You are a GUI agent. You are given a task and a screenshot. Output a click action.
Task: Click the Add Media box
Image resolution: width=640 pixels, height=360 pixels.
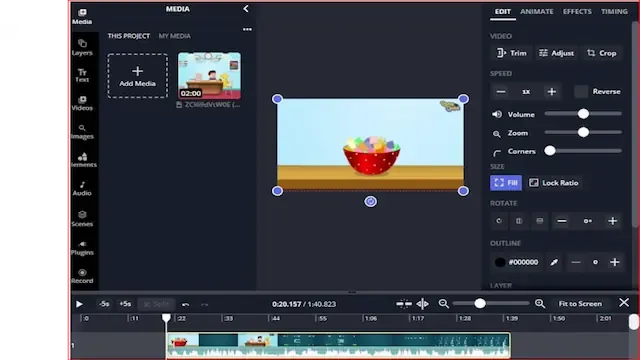click(138, 76)
